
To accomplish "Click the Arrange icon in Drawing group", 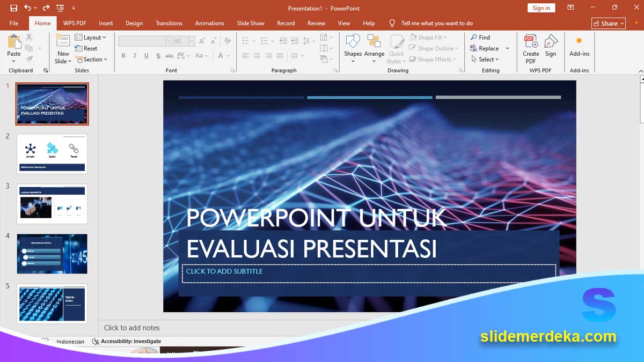I will pos(374,41).
